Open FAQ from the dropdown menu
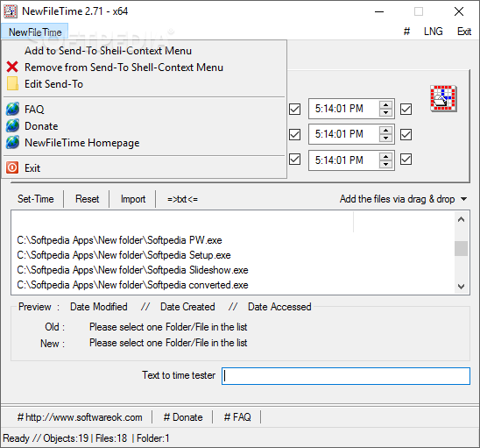Viewport: 480px width, 448px height. [x=145, y=110]
